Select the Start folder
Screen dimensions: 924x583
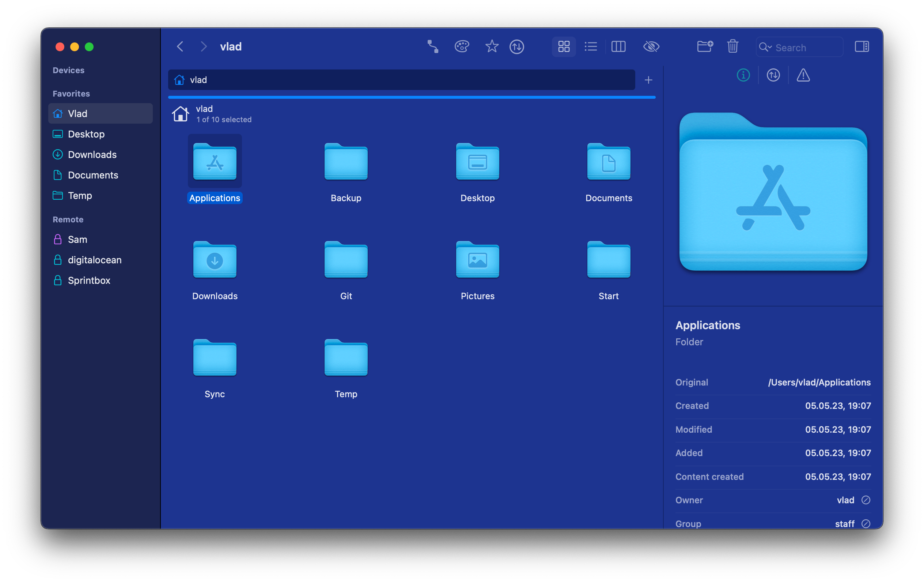tap(609, 260)
